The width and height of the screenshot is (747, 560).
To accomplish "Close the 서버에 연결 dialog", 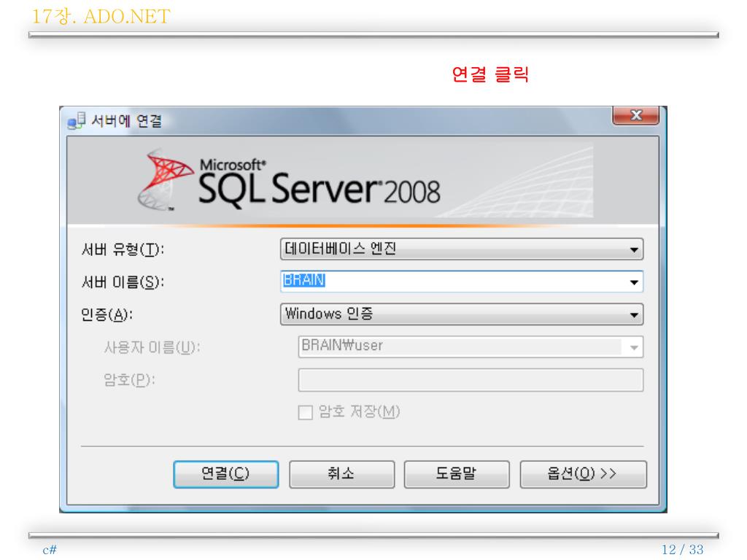I will [636, 115].
